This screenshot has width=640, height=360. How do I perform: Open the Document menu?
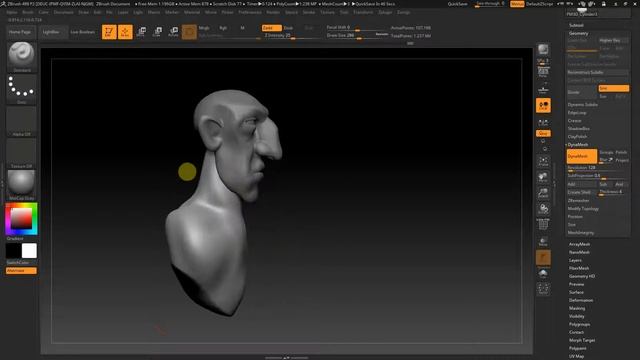point(63,12)
